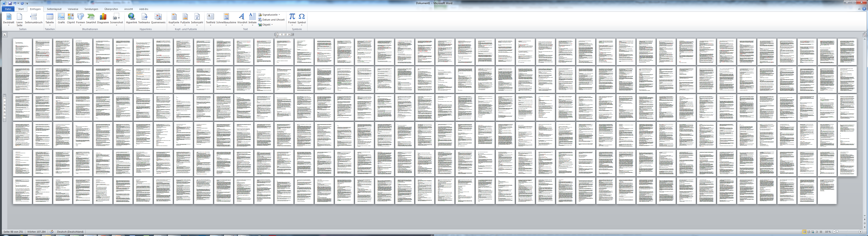Switch to full-screen reading view mode
Viewport: 868px width, 236px height.
[x=808, y=232]
